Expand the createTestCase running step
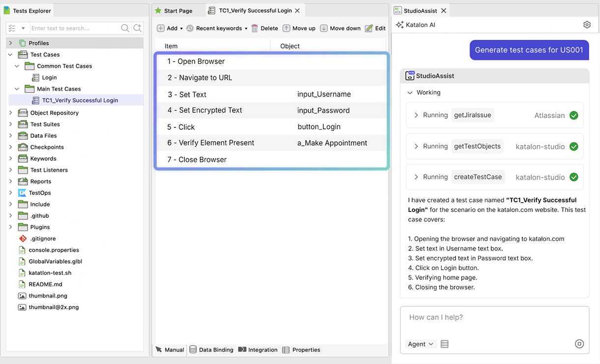Image resolution: width=600 pixels, height=364 pixels. [416, 177]
